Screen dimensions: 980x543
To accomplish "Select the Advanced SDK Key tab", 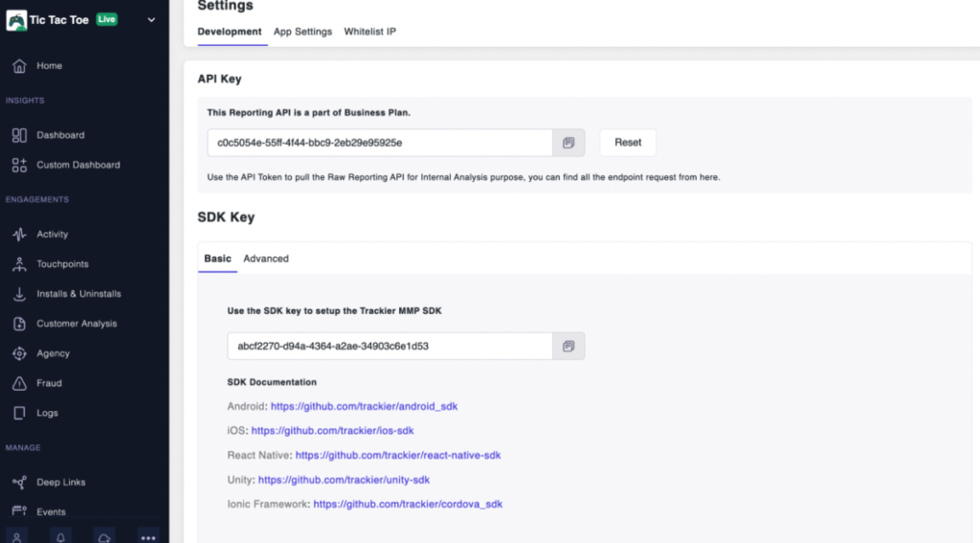I will (266, 259).
